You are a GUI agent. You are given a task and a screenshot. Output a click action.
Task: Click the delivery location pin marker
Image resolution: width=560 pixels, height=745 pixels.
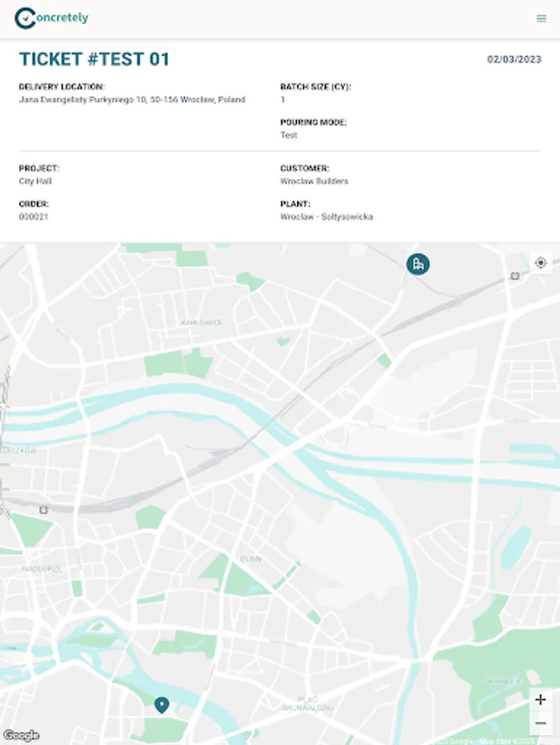tap(161, 704)
